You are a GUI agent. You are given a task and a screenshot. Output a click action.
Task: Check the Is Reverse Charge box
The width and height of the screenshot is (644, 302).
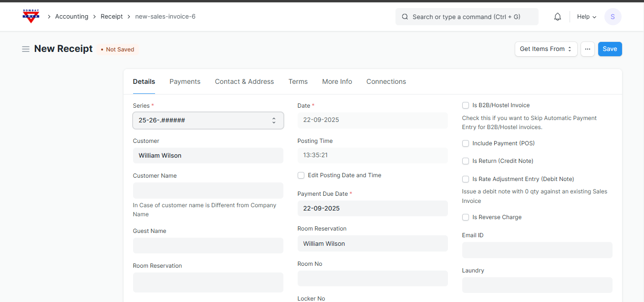click(466, 217)
